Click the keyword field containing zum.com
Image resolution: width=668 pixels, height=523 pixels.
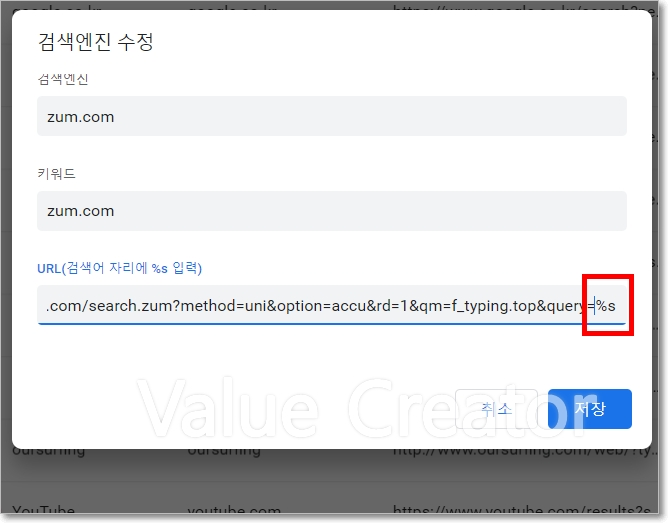coord(331,211)
